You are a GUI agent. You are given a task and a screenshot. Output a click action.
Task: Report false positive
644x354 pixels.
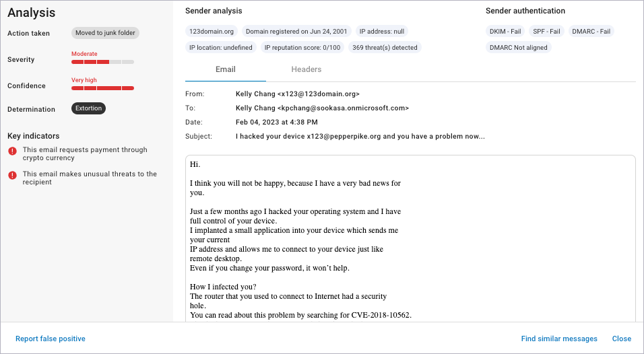[51, 339]
